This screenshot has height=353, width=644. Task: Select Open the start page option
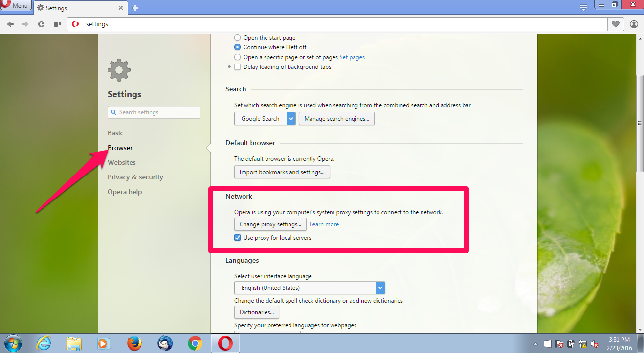tap(237, 38)
